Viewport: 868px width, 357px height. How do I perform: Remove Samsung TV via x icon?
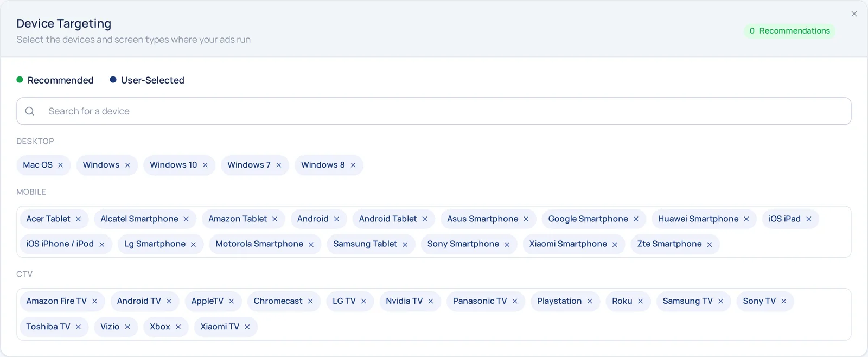[x=721, y=301]
